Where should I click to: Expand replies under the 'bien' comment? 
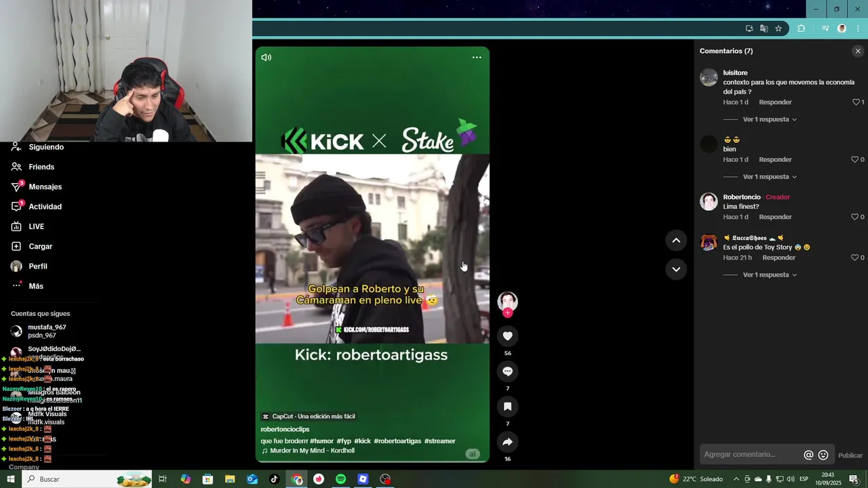(x=770, y=177)
